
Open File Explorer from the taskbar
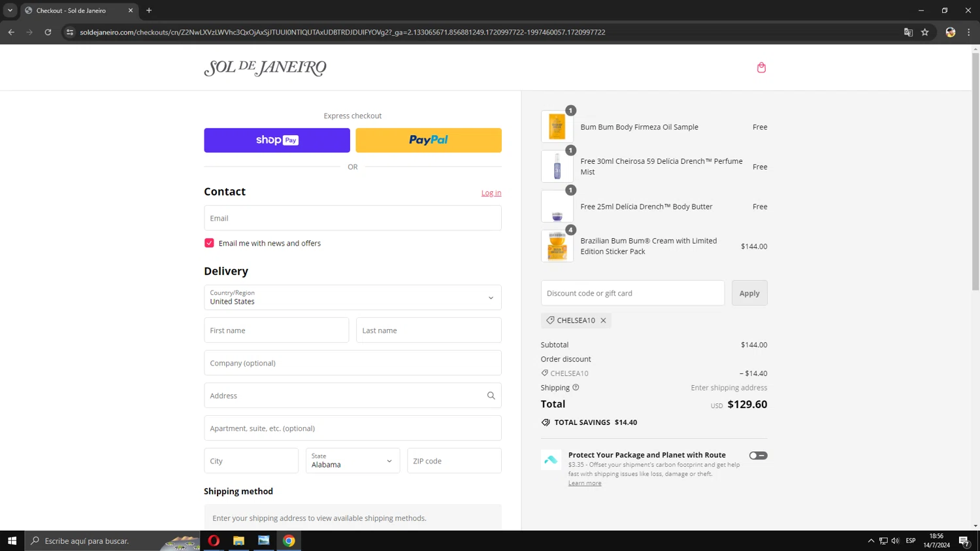238,541
